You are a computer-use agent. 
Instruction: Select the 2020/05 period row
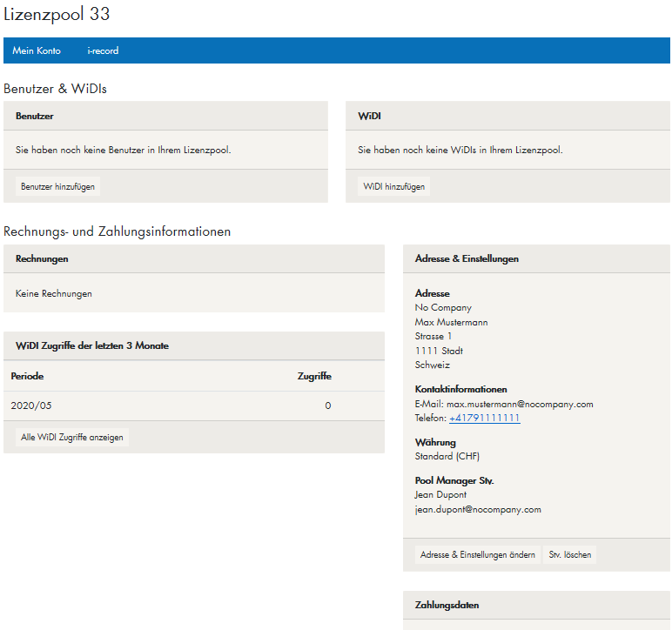pos(27,405)
